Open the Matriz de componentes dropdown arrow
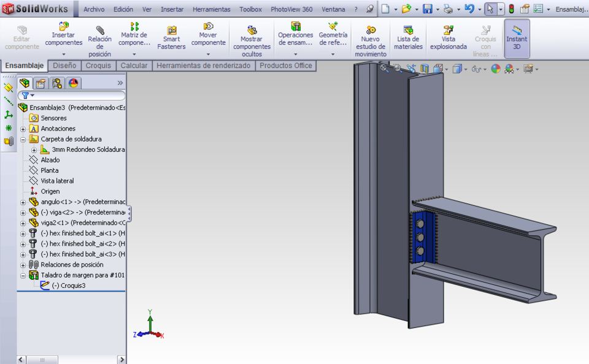This screenshot has height=364, width=589. coord(135,53)
